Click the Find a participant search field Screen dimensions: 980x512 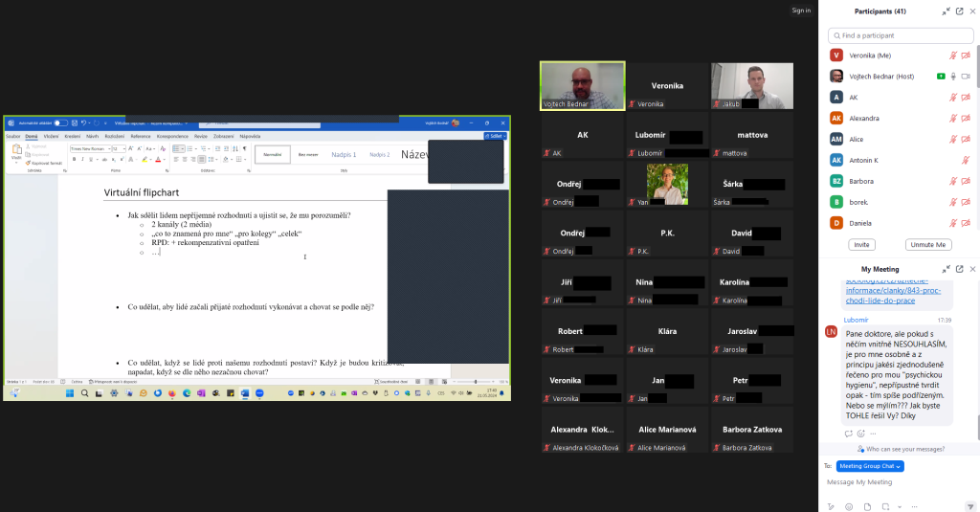click(x=901, y=35)
